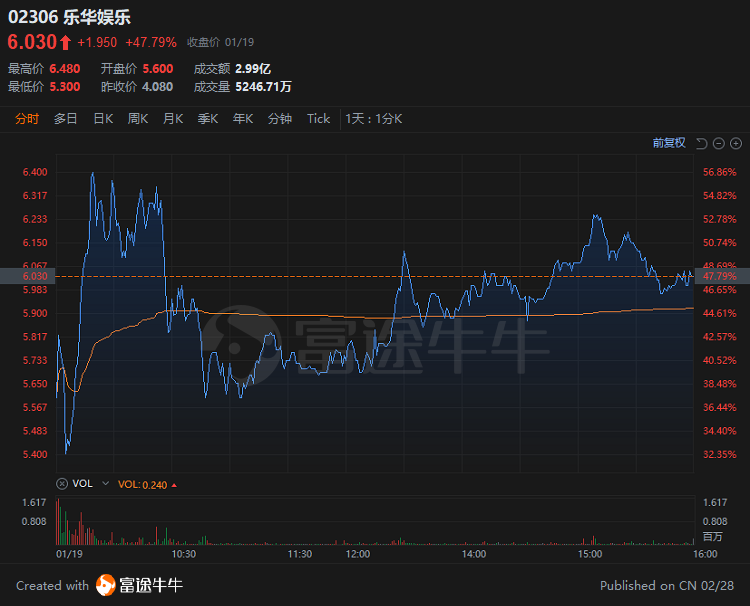Image resolution: width=750 pixels, height=606 pixels.
Task: Click the small red VOL up triangle
Action: (x=174, y=485)
